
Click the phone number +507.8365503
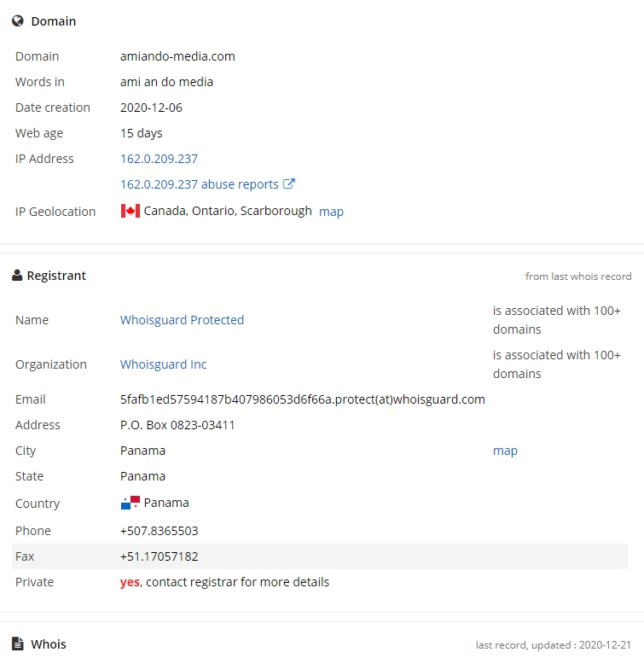tap(159, 531)
